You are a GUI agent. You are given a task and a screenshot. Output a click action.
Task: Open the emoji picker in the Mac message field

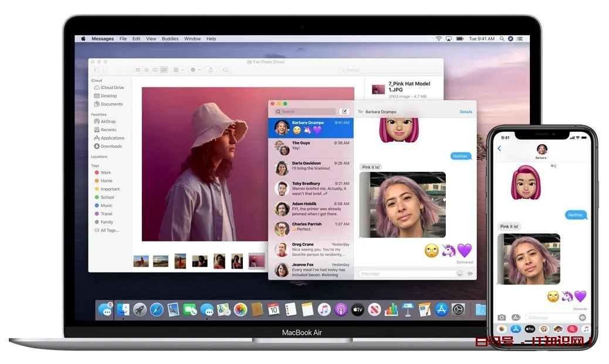click(459, 274)
